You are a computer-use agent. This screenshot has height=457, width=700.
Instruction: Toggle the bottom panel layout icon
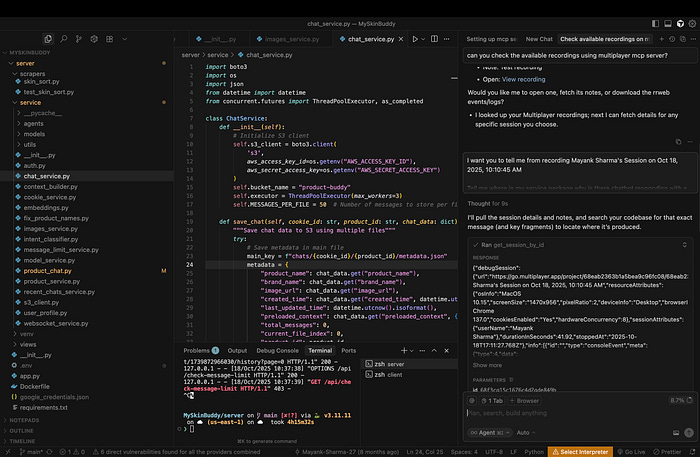point(668,24)
